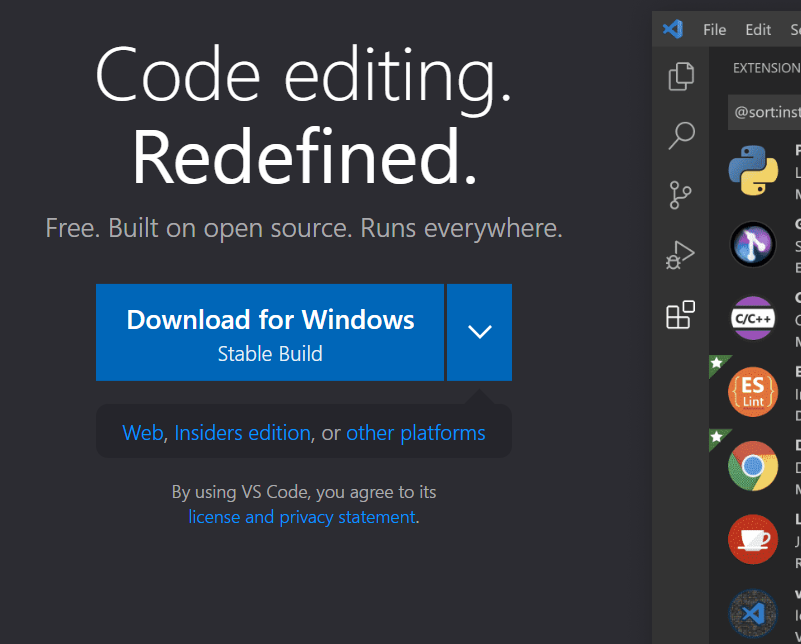Open the File menu
The image size is (801, 644).
[x=714, y=30]
